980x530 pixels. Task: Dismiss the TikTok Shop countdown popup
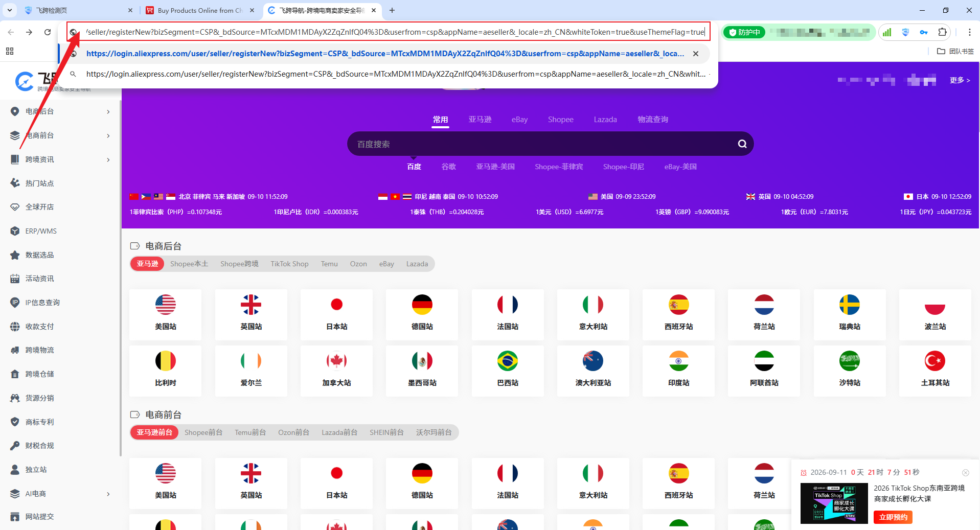(x=966, y=473)
